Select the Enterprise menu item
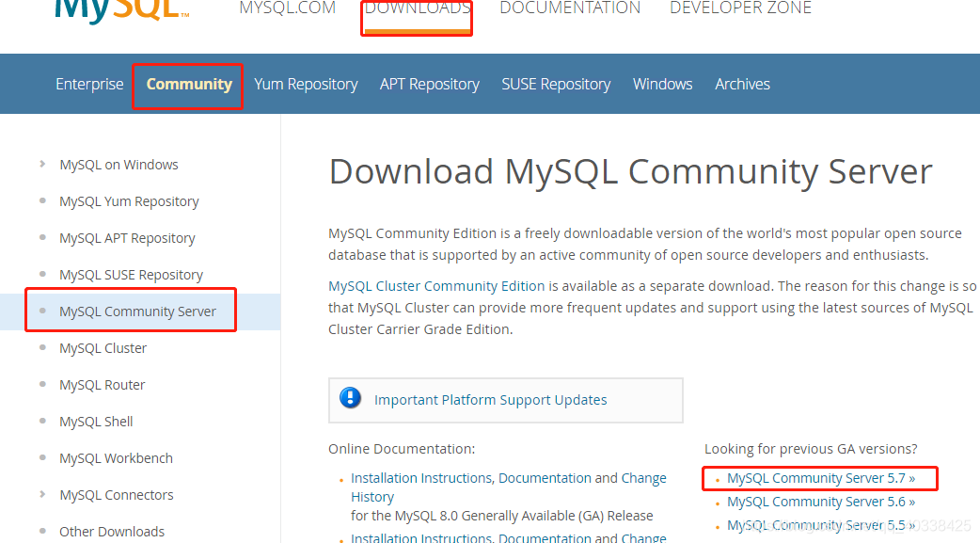Screen dimensions: 980x543 (89, 84)
